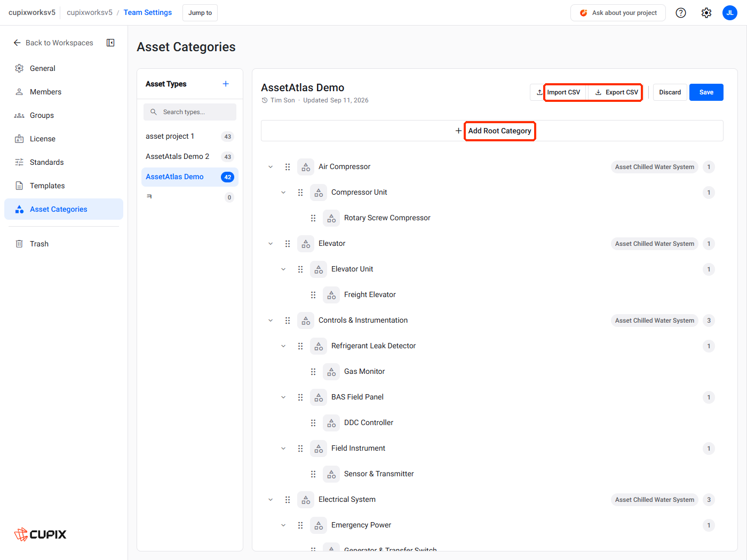Open Trash in sidebar

[x=63, y=244]
